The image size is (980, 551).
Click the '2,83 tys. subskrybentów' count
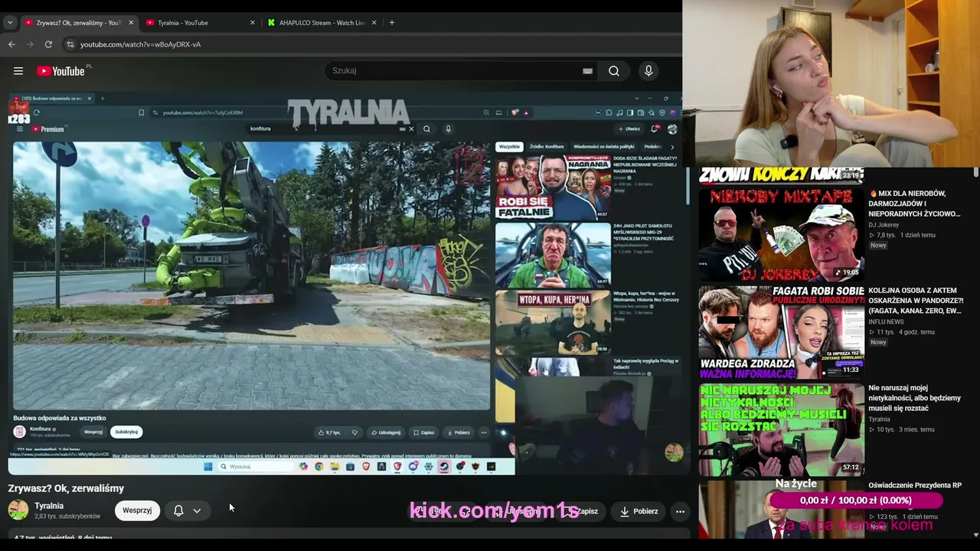(x=67, y=517)
